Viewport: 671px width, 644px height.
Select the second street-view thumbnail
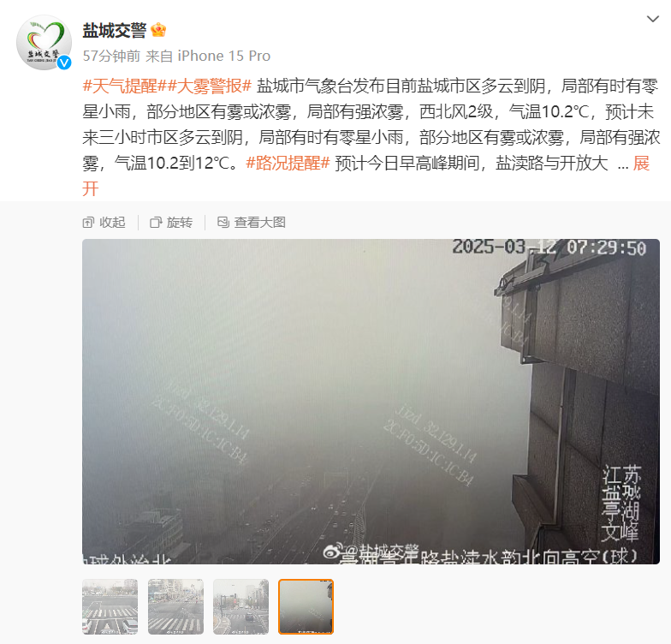tap(176, 606)
